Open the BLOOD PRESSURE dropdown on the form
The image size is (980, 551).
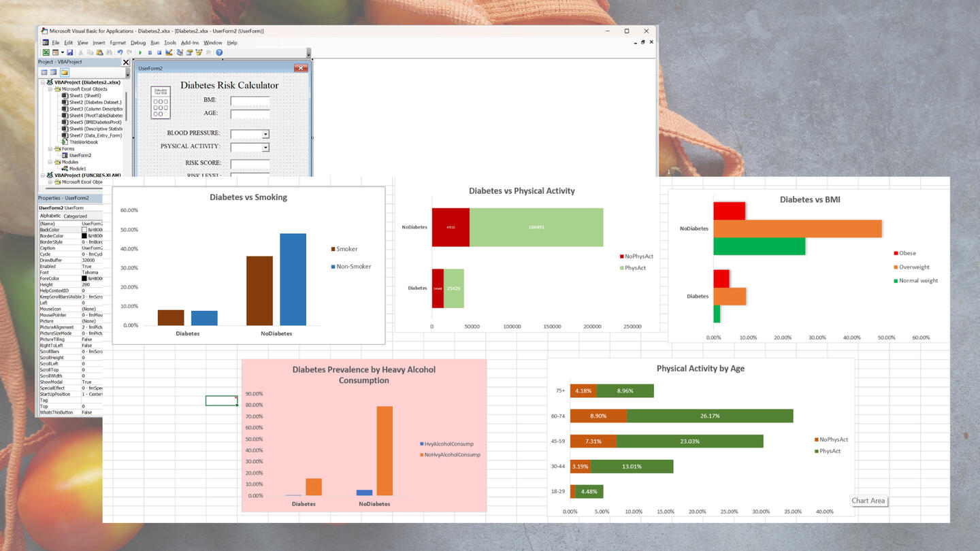click(264, 133)
